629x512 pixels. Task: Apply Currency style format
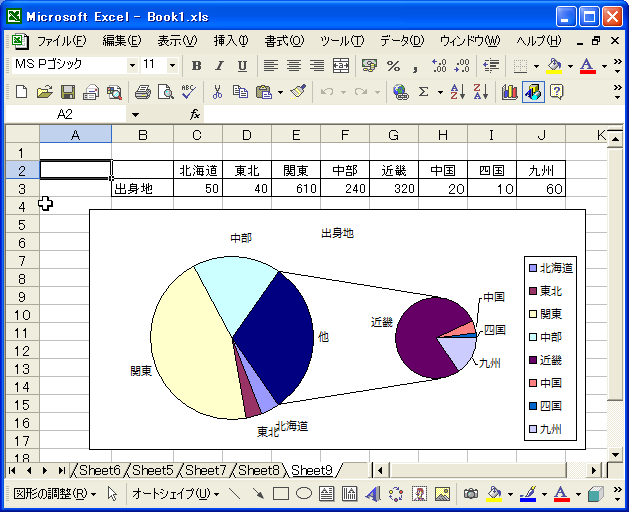pyautogui.click(x=369, y=65)
